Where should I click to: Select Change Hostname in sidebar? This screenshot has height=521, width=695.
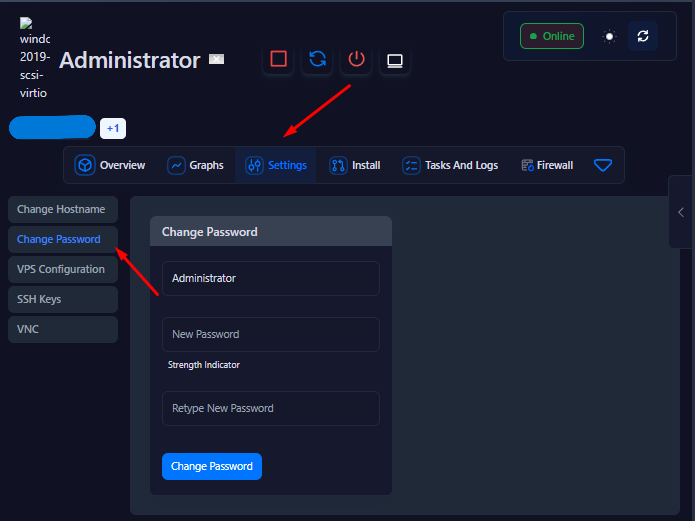pyautogui.click(x=62, y=209)
